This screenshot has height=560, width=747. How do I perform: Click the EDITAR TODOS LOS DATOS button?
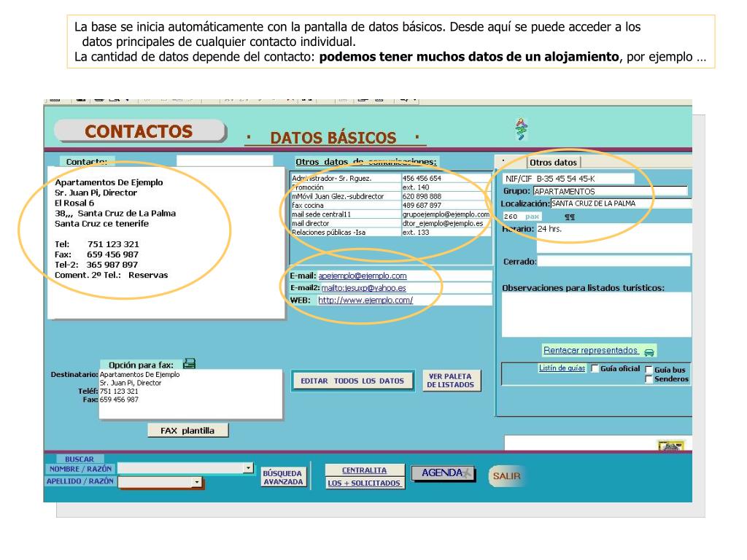352,381
